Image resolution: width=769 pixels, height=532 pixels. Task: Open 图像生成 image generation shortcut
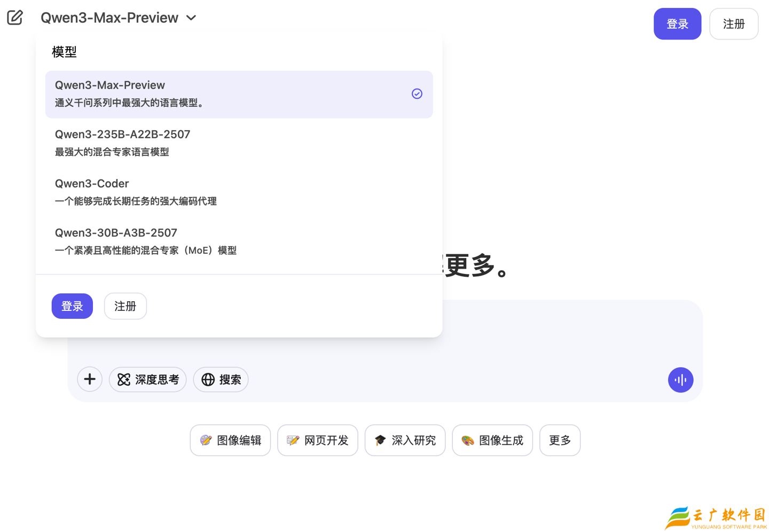(492, 440)
